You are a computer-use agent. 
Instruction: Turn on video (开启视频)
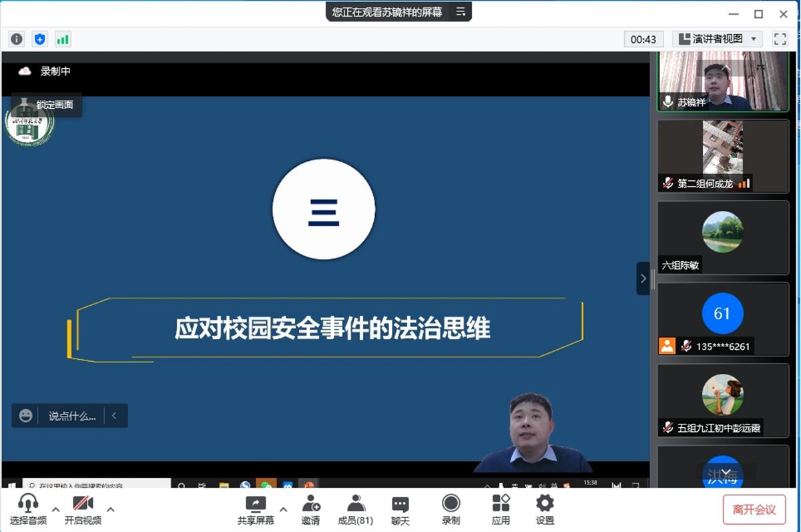click(83, 509)
